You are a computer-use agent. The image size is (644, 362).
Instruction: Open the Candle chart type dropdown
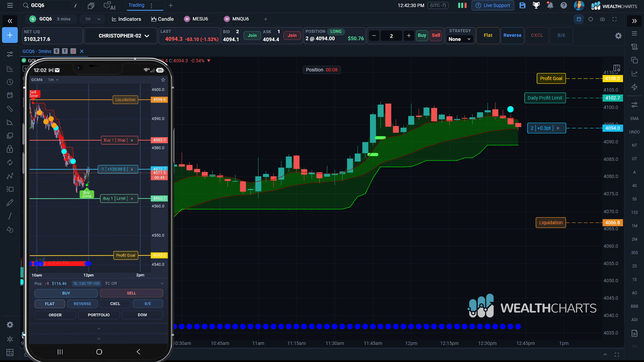[x=163, y=19]
